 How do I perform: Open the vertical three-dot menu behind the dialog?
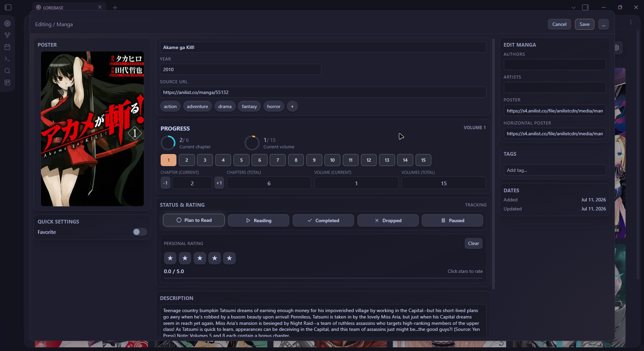pos(631,22)
